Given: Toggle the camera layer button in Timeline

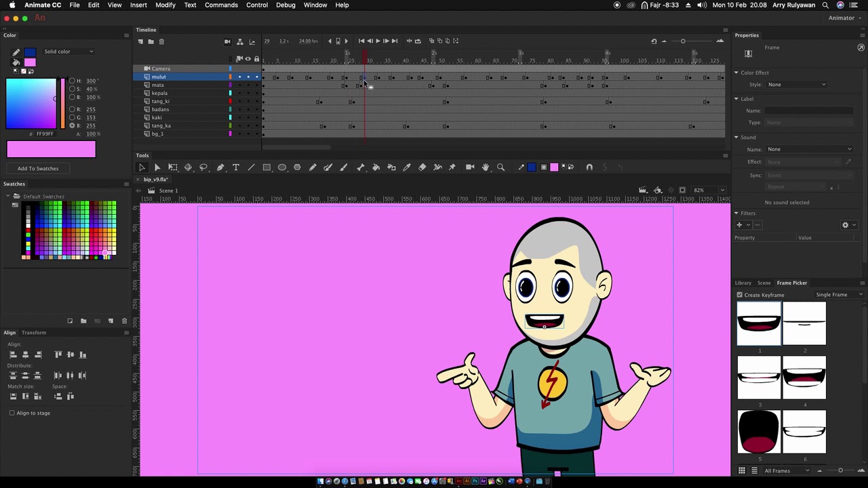Looking at the screenshot, I should pos(228,41).
